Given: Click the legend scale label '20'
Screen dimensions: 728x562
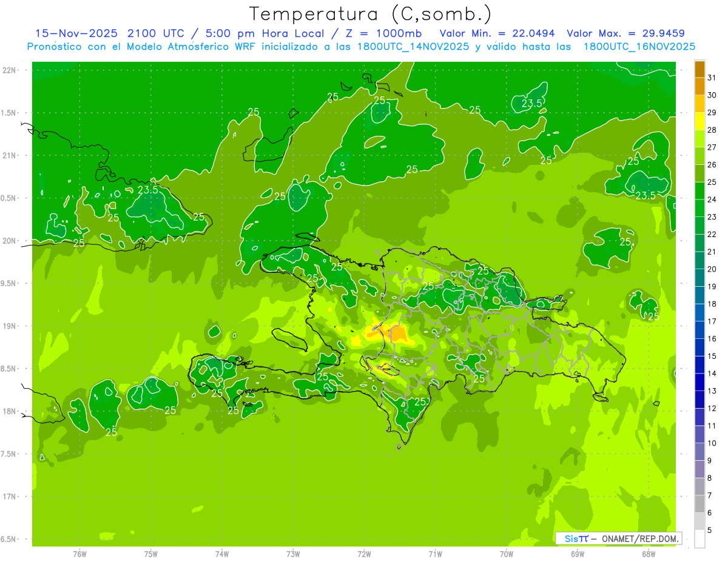Looking at the screenshot, I should coord(712,269).
